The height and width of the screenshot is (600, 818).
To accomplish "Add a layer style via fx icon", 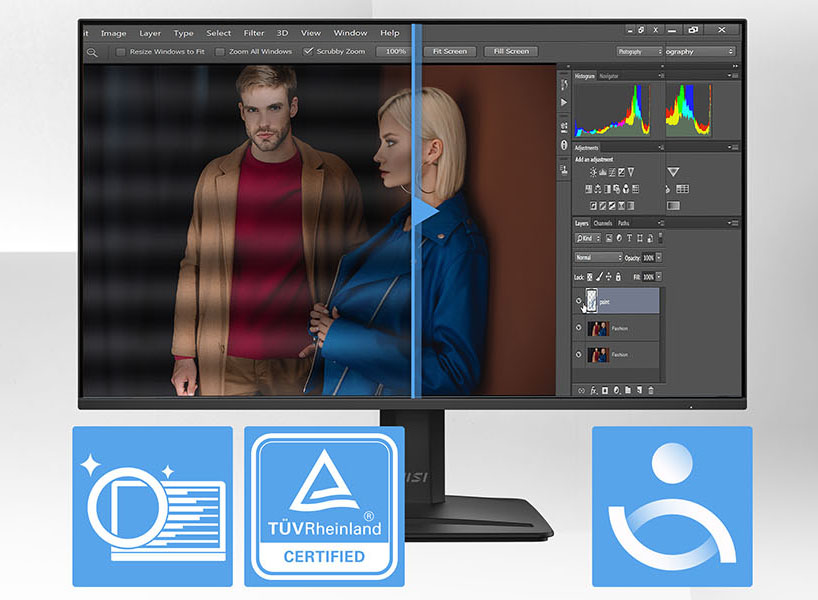I will click(593, 390).
